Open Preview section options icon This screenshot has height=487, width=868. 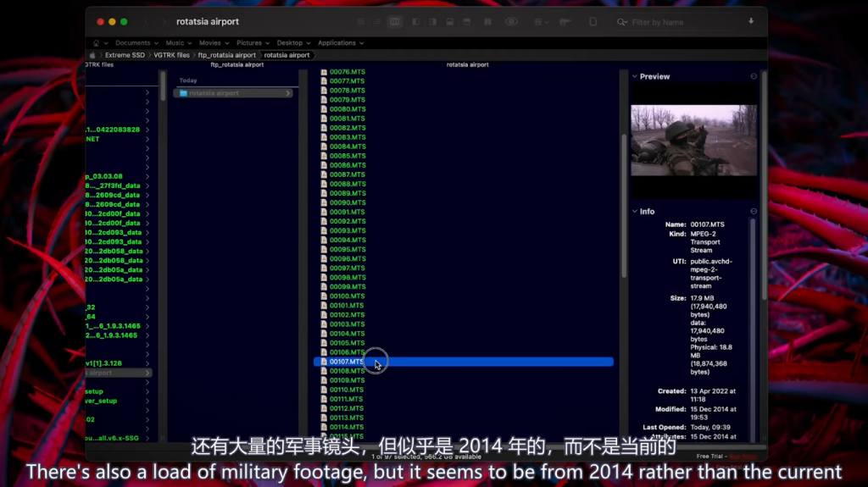click(x=754, y=76)
